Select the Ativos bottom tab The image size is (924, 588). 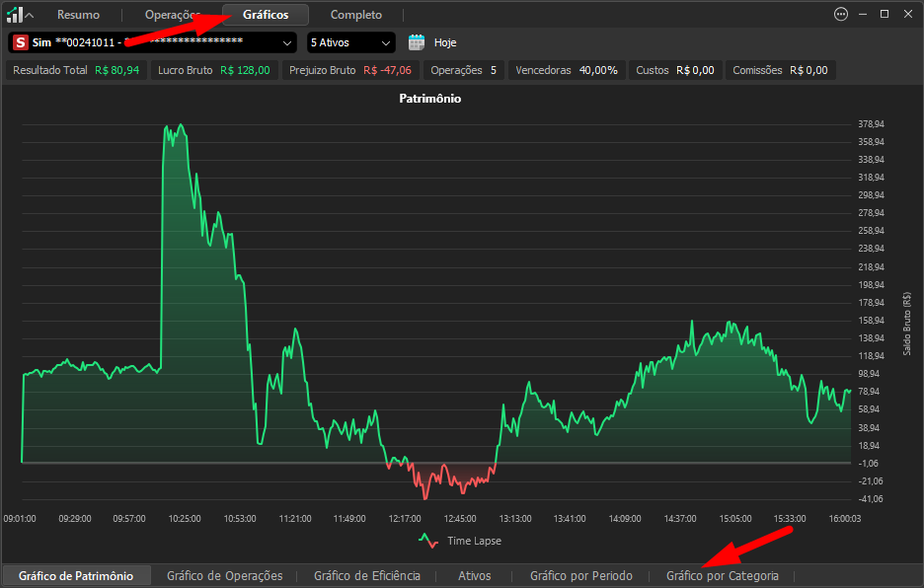click(x=475, y=575)
